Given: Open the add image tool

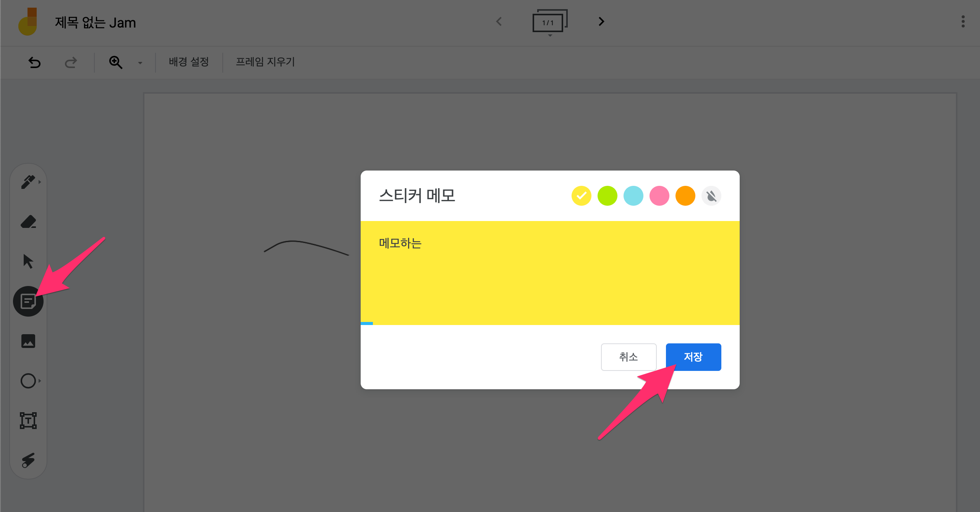Looking at the screenshot, I should click(28, 341).
